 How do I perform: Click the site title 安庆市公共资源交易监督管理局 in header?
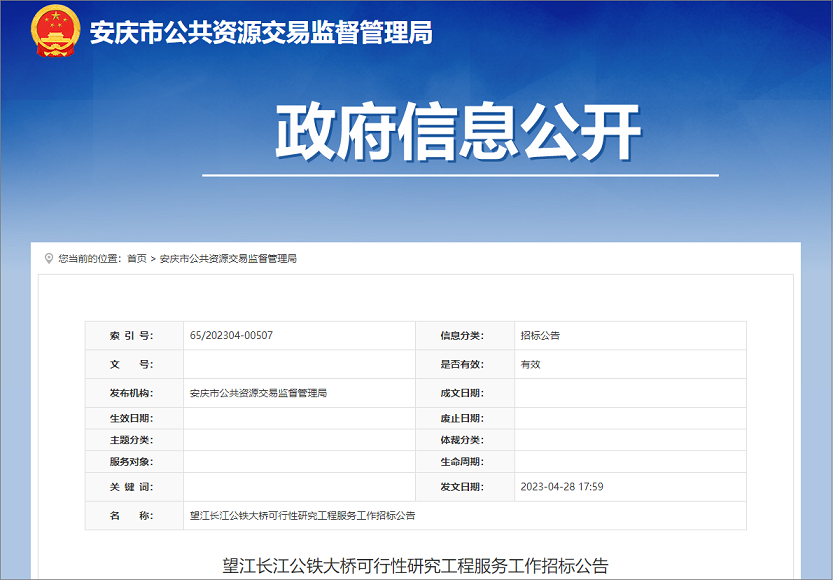pyautogui.click(x=261, y=33)
